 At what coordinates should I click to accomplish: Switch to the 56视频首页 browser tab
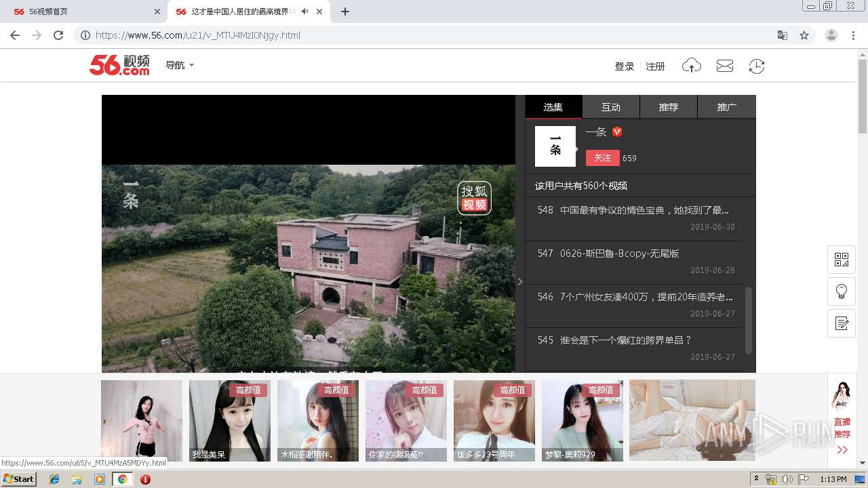click(x=85, y=12)
